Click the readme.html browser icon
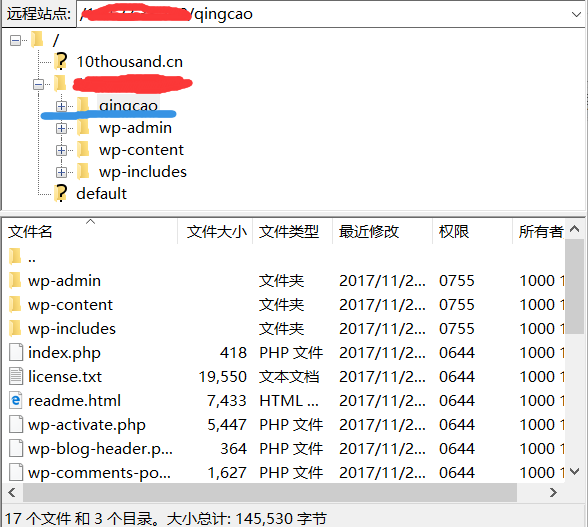 pos(16,401)
